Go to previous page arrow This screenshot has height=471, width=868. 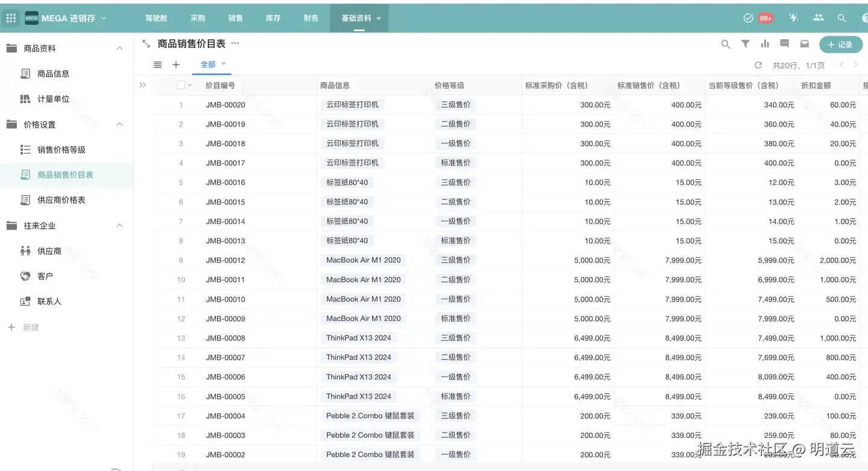coord(841,64)
